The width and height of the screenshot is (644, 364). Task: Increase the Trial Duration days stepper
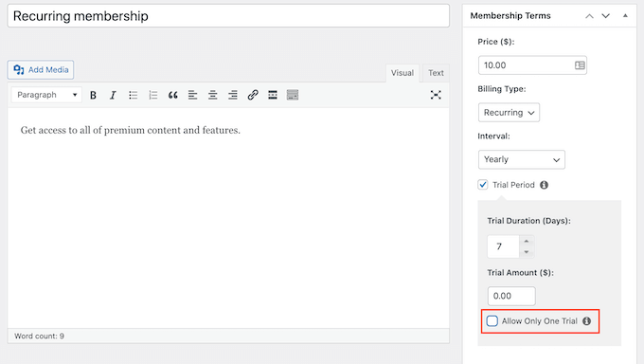(x=527, y=241)
